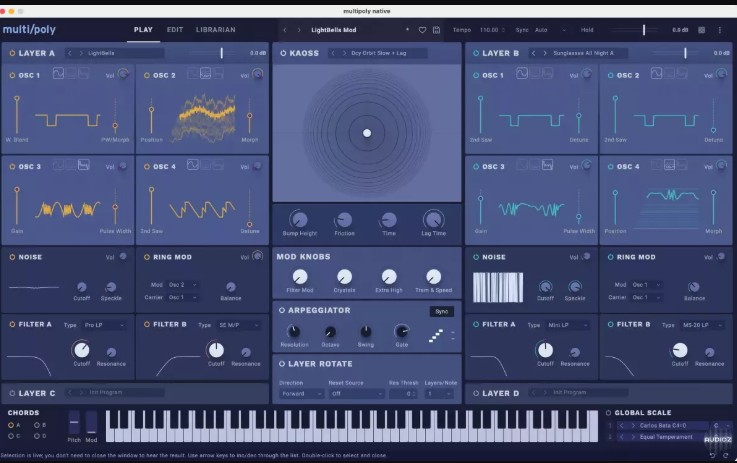Screen dimensions: 737x463
Task: Click the Tempo value field
Action: pos(492,30)
